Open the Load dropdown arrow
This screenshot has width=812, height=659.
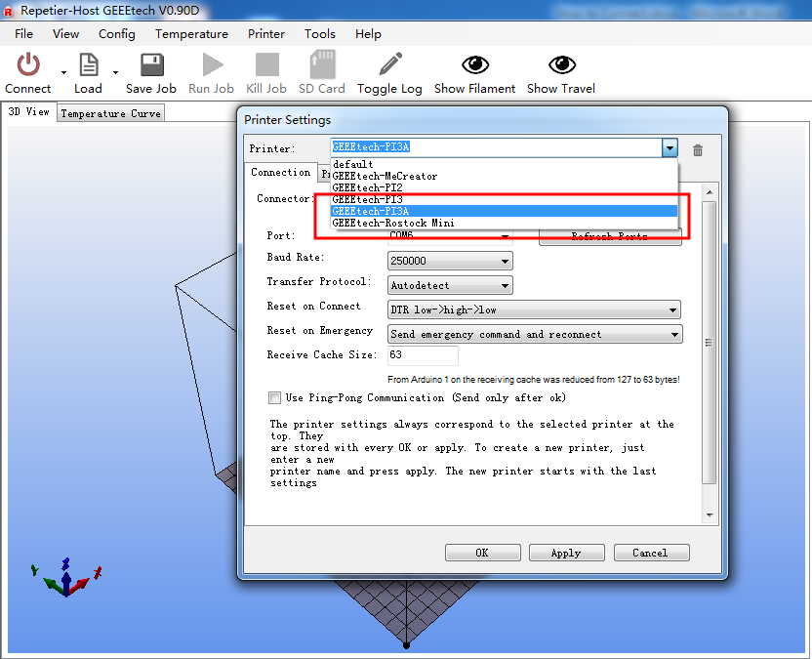tap(115, 72)
